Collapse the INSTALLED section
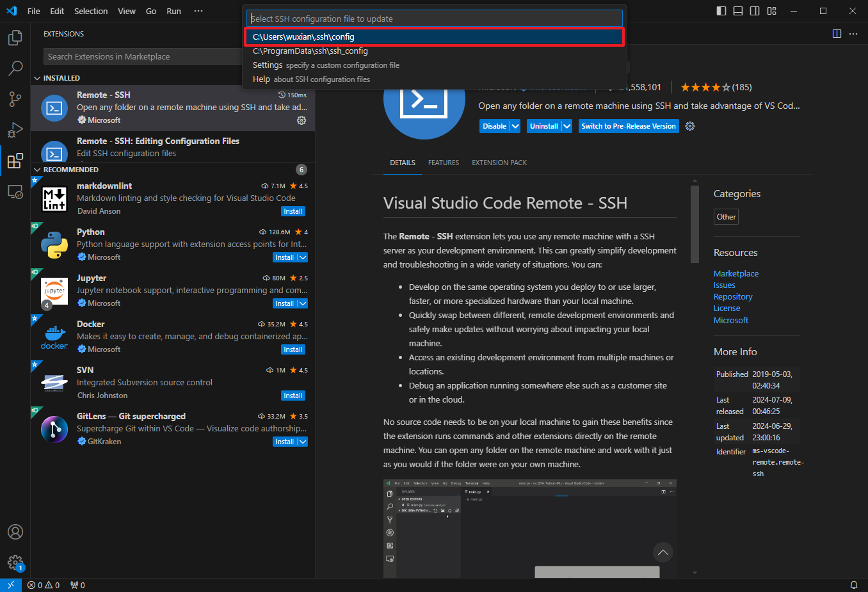The image size is (868, 592). (37, 78)
